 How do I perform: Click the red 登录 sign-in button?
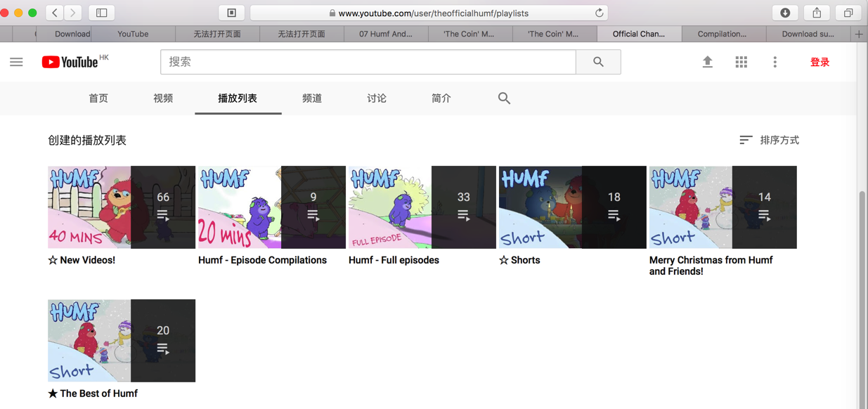pos(820,62)
